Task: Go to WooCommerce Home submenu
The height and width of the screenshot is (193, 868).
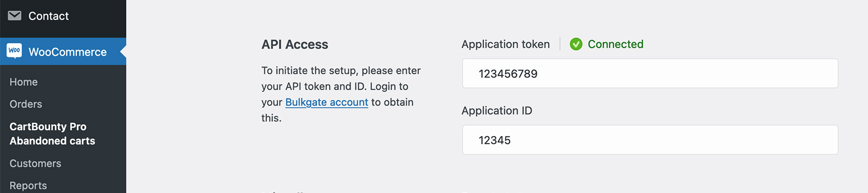Action: [x=24, y=82]
